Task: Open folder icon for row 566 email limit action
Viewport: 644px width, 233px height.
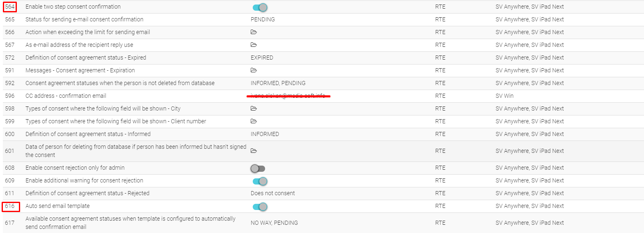Action: [254, 32]
